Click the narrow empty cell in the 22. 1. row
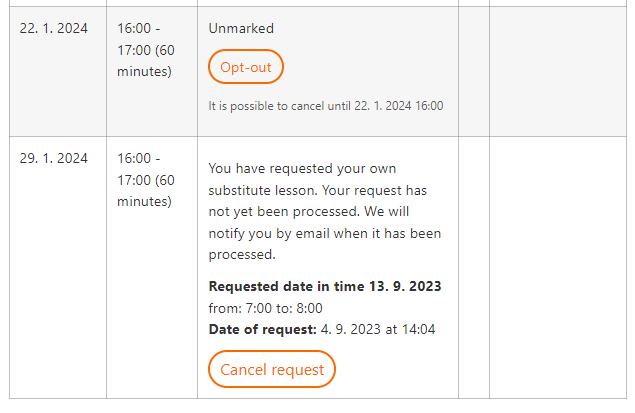The height and width of the screenshot is (413, 635). [474, 71]
